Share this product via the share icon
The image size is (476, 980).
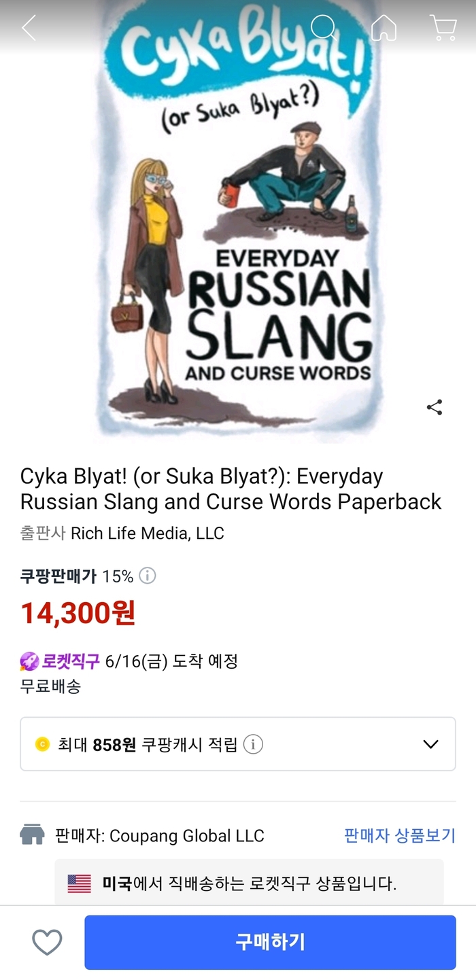point(435,407)
